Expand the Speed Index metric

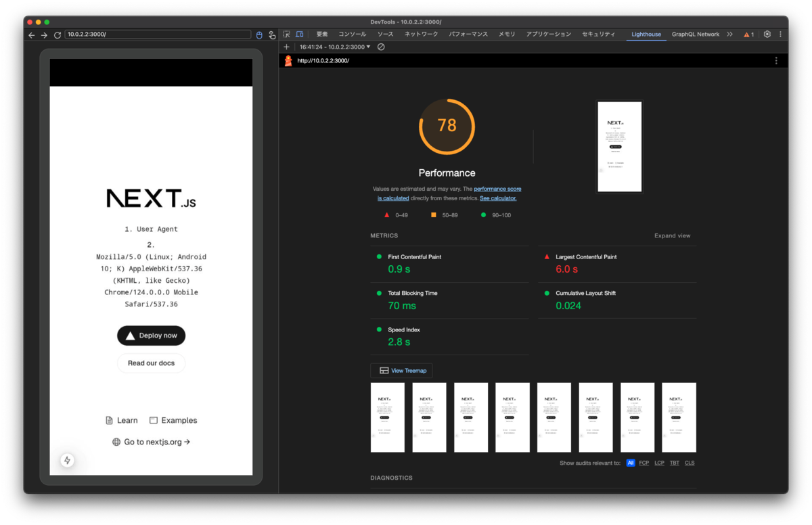(x=450, y=337)
